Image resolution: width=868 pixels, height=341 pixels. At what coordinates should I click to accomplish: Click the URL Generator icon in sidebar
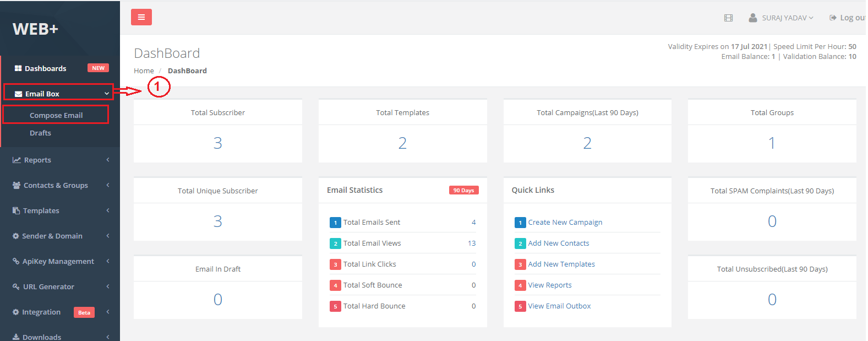click(x=16, y=287)
